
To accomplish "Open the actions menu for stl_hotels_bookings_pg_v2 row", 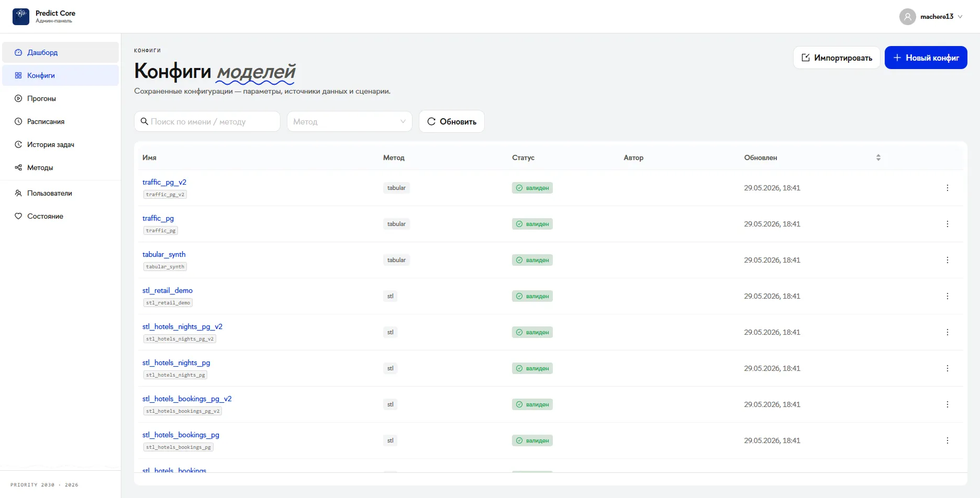I will point(947,404).
